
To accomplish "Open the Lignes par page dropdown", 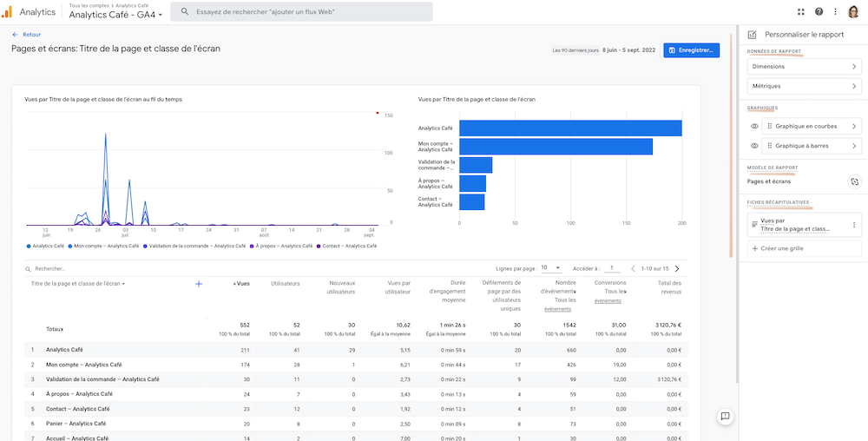I will 551,267.
